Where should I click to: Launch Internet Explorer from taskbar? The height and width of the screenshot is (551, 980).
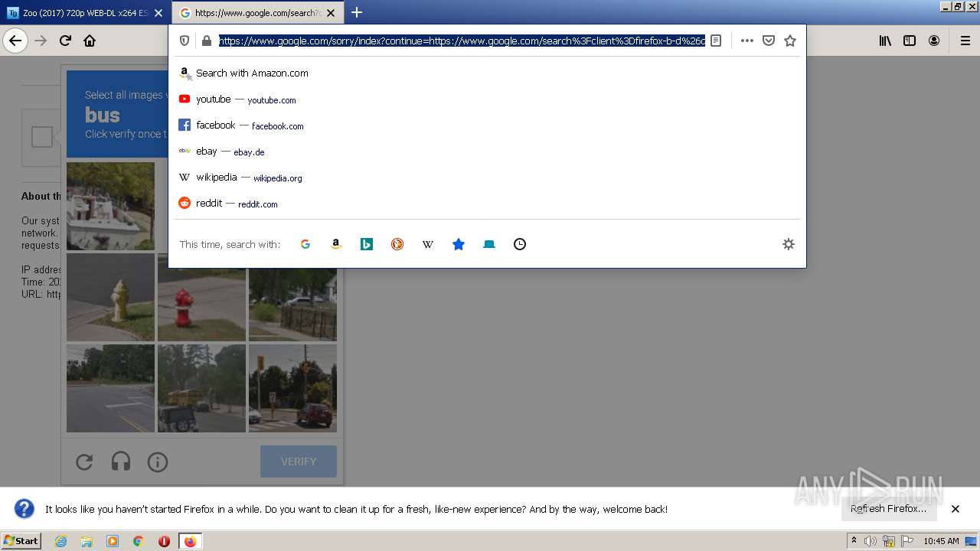coord(61,541)
